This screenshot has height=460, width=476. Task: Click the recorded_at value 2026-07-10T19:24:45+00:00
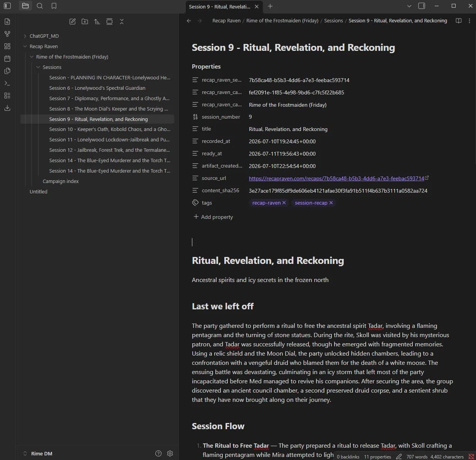click(282, 141)
